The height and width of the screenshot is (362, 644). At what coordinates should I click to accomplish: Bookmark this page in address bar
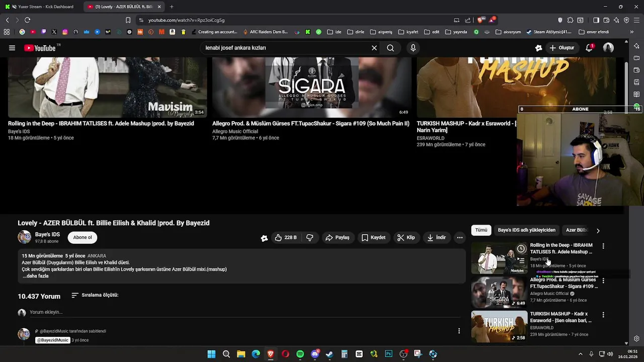(128, 20)
